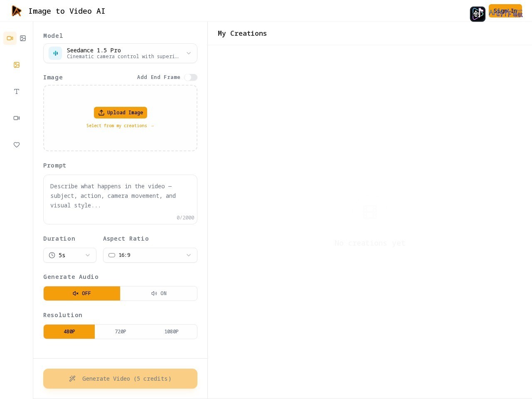Expand the Seedance 1.5 Pro model dropdown

pos(120,53)
